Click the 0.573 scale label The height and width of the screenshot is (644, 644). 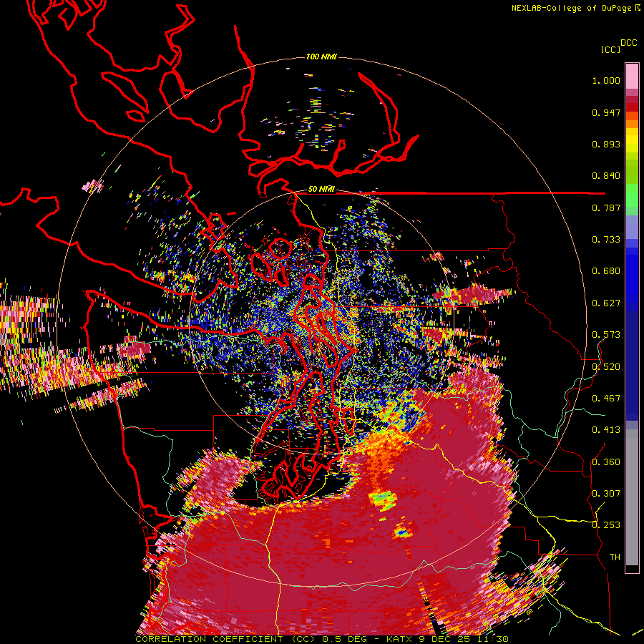606,335
